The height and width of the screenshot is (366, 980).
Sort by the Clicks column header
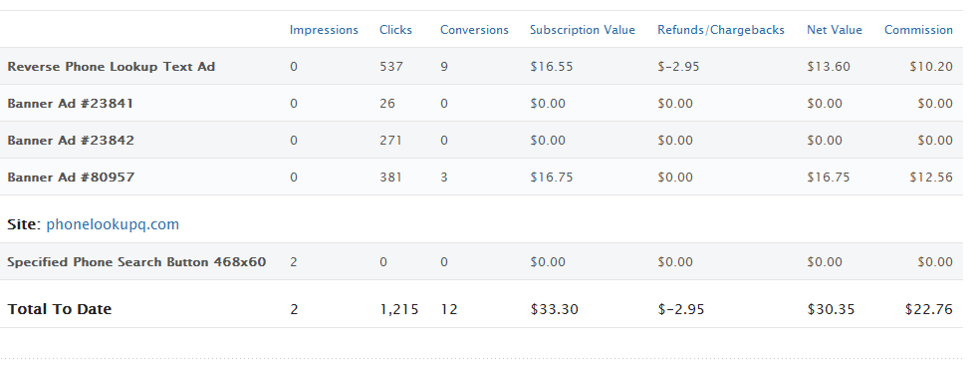395,30
